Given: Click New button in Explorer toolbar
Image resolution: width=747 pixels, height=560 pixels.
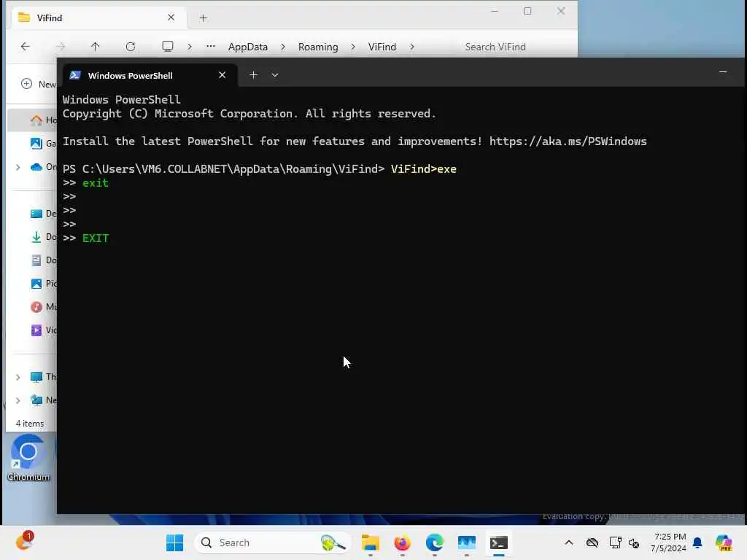Looking at the screenshot, I should [x=39, y=85].
